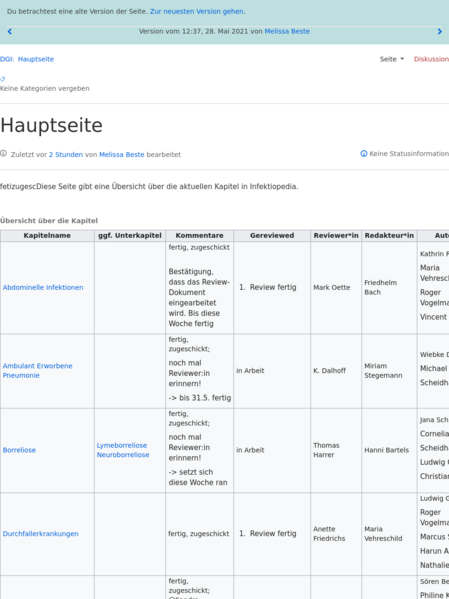Go to previous version with left arrow
This screenshot has height=599, width=449.
click(x=10, y=32)
